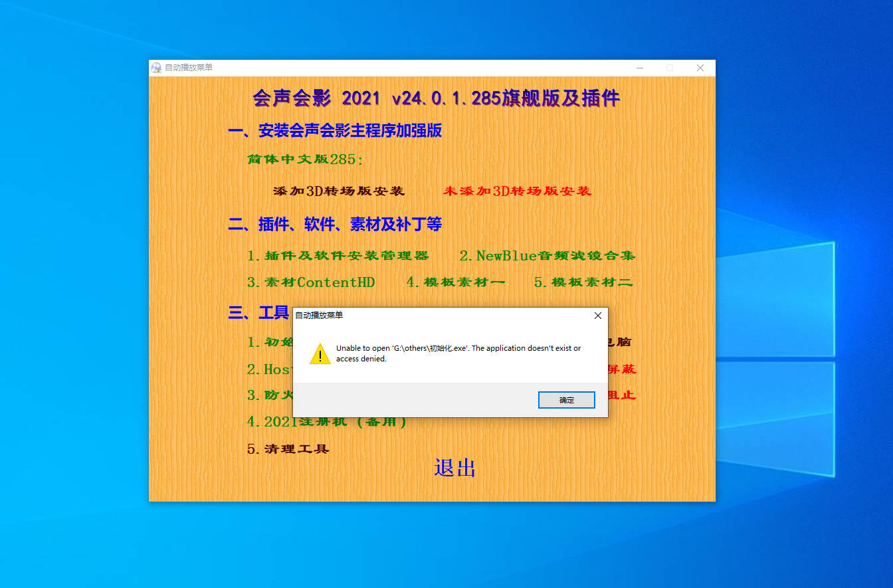893x588 pixels.
Task: Click the autoplay menu title bar disc icon
Action: click(156, 68)
